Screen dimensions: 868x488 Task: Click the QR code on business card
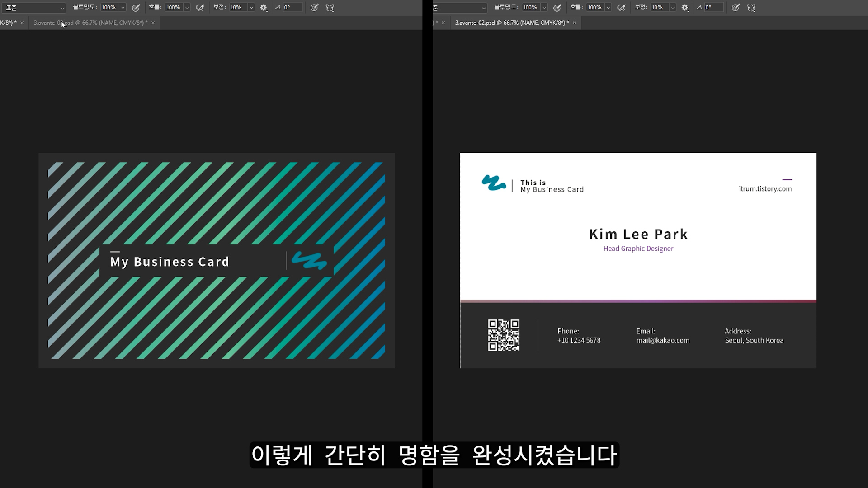click(x=504, y=335)
